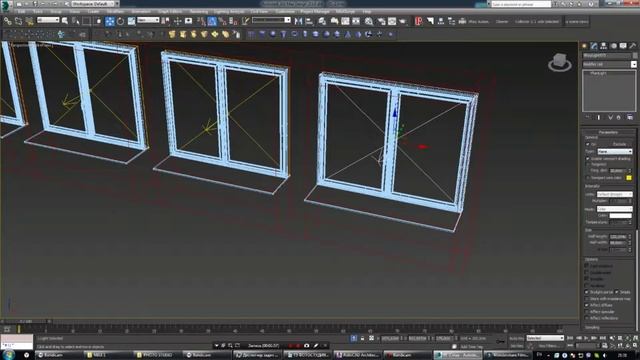Open the Utilities command panel
Image resolution: width=640 pixels, height=360 pixels.
pos(633,46)
